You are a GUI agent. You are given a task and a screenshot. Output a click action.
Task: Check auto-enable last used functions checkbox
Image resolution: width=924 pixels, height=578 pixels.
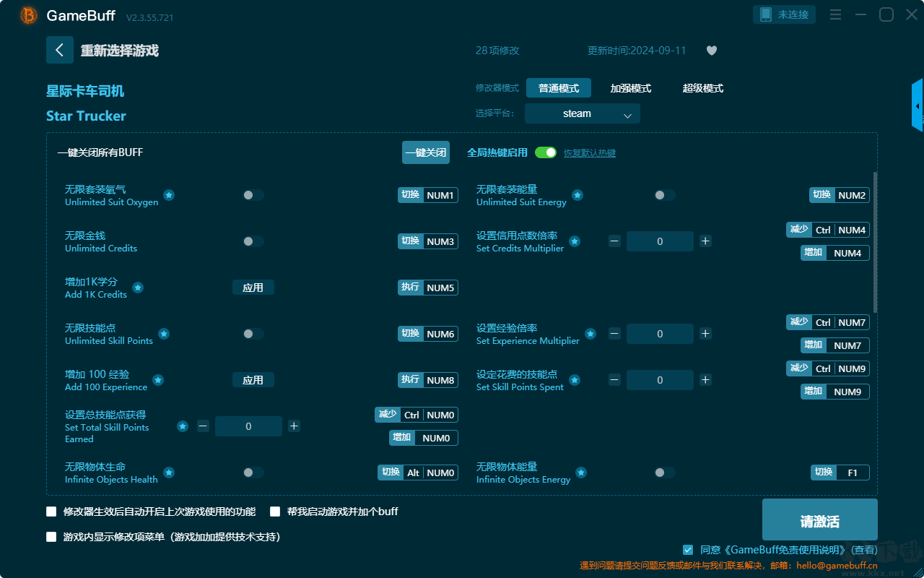coord(51,512)
